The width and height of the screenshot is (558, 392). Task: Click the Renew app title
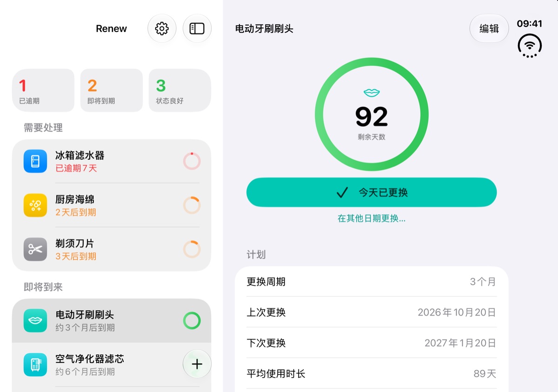point(112,29)
